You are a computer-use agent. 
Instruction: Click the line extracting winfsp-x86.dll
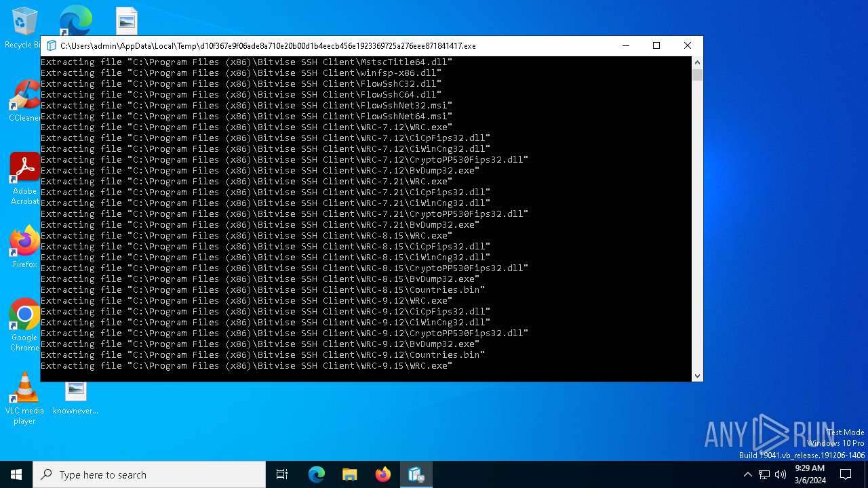pos(241,73)
